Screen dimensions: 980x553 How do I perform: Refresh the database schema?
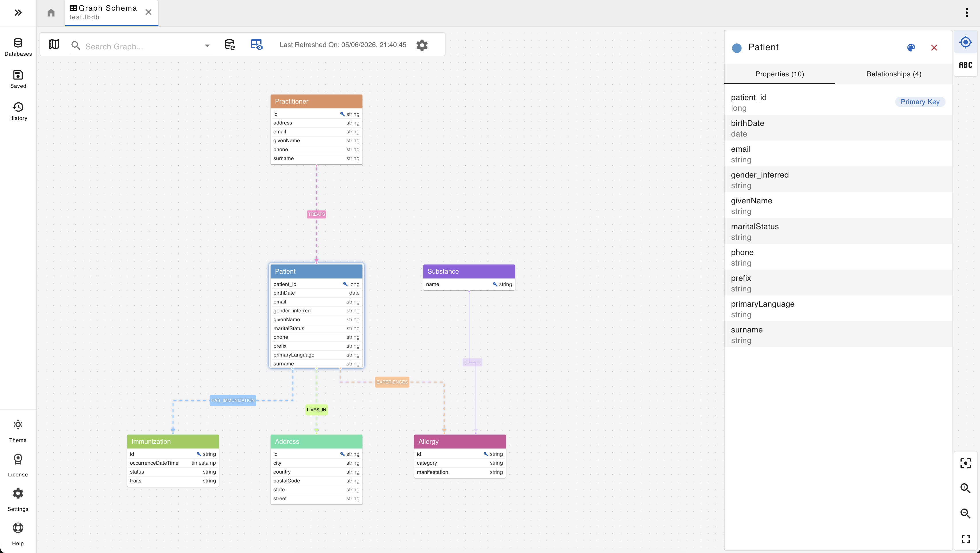pos(230,44)
